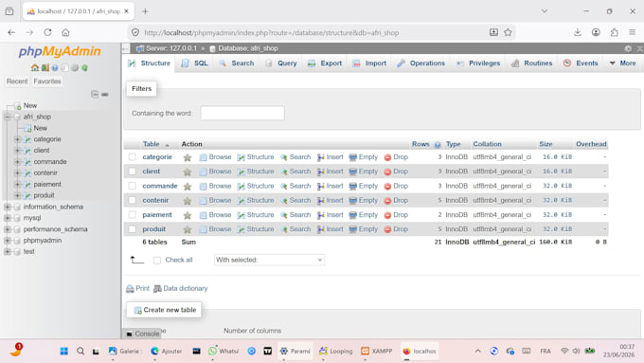
Task: Enable the Check all checkbox
Action: (x=157, y=261)
